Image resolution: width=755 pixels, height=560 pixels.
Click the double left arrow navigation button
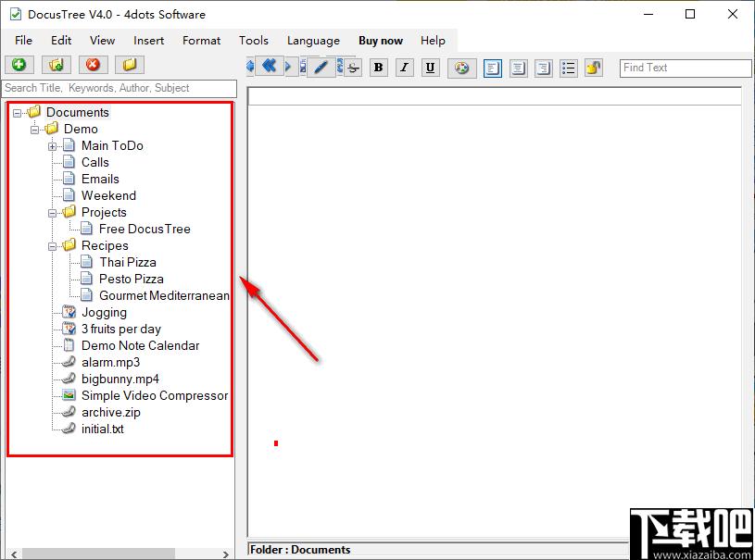pos(269,66)
